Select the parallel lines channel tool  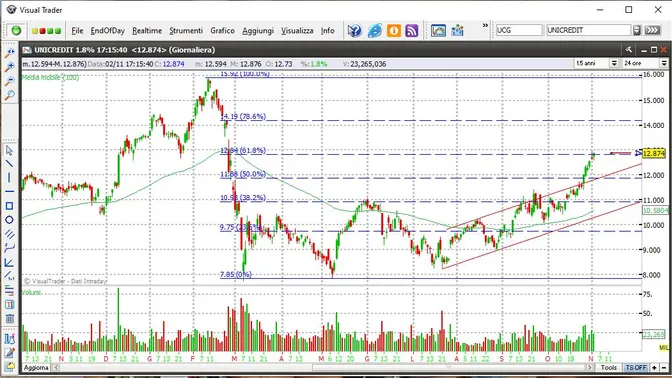[x=9, y=234]
